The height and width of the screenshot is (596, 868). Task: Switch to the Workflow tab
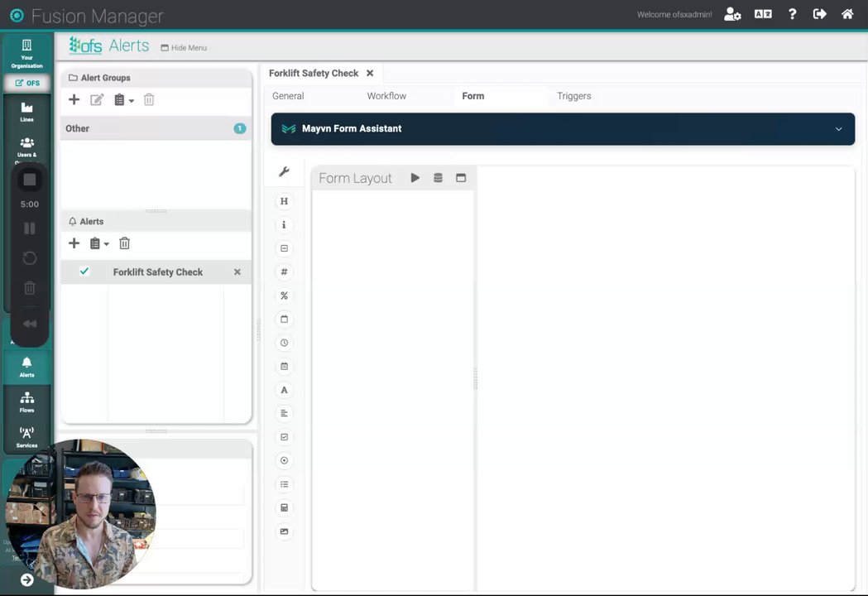pyautogui.click(x=386, y=96)
